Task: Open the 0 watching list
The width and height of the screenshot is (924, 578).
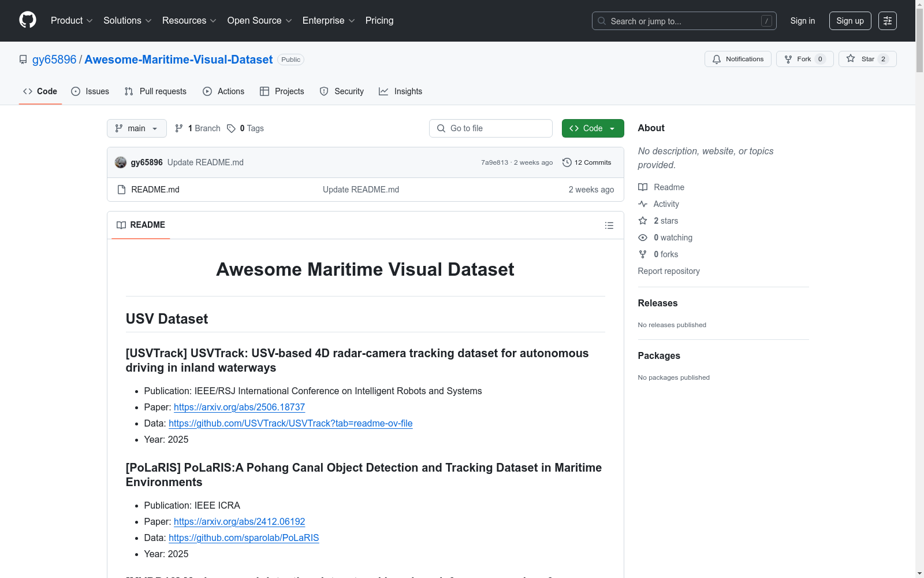Action: [666, 238]
